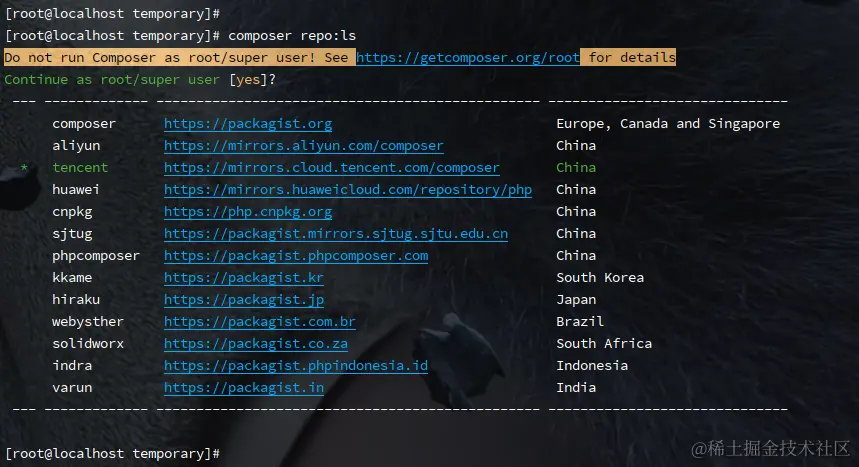
Task: Click the 'Japan' location text
Action: [x=576, y=299]
